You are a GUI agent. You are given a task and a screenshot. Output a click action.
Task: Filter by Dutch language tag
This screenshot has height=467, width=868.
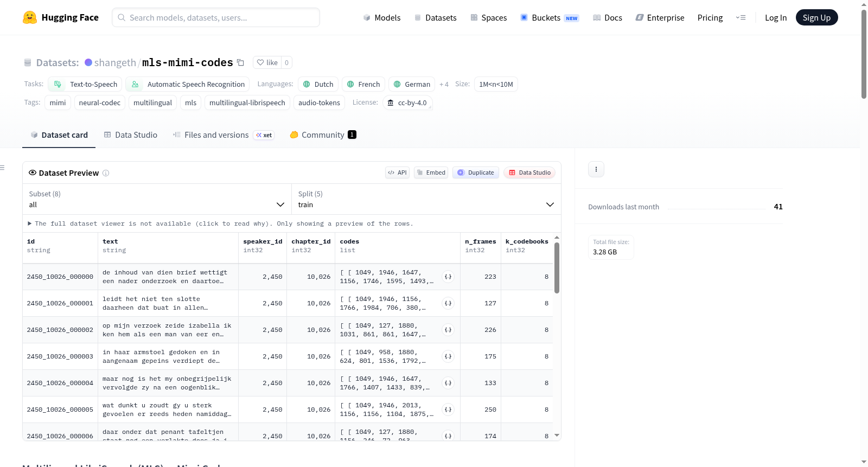coord(318,84)
